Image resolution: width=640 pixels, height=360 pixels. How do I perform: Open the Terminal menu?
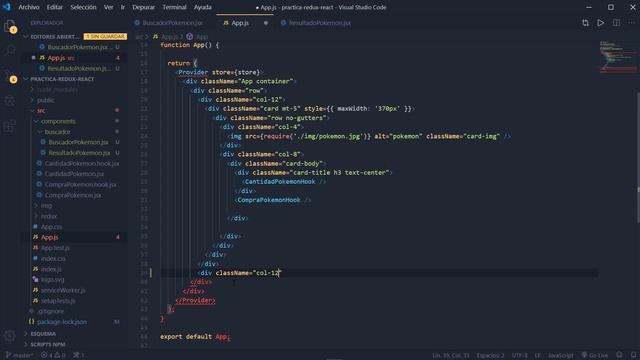[x=174, y=7]
